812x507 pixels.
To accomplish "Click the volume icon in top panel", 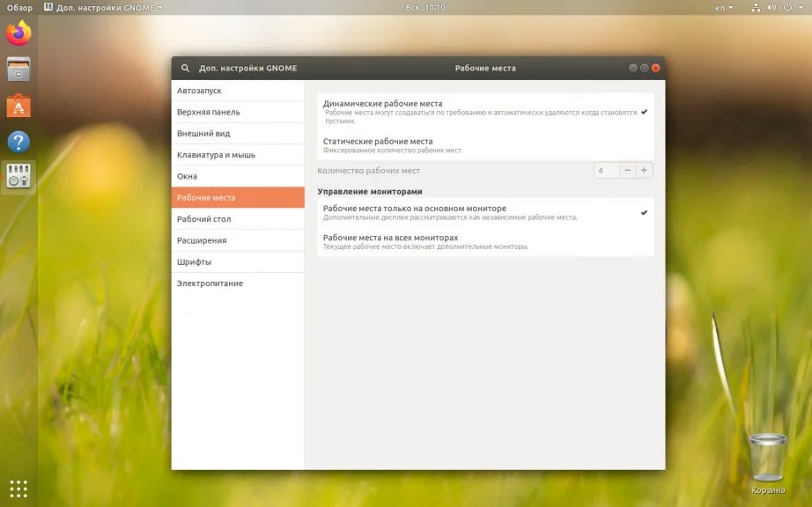I will [x=771, y=7].
